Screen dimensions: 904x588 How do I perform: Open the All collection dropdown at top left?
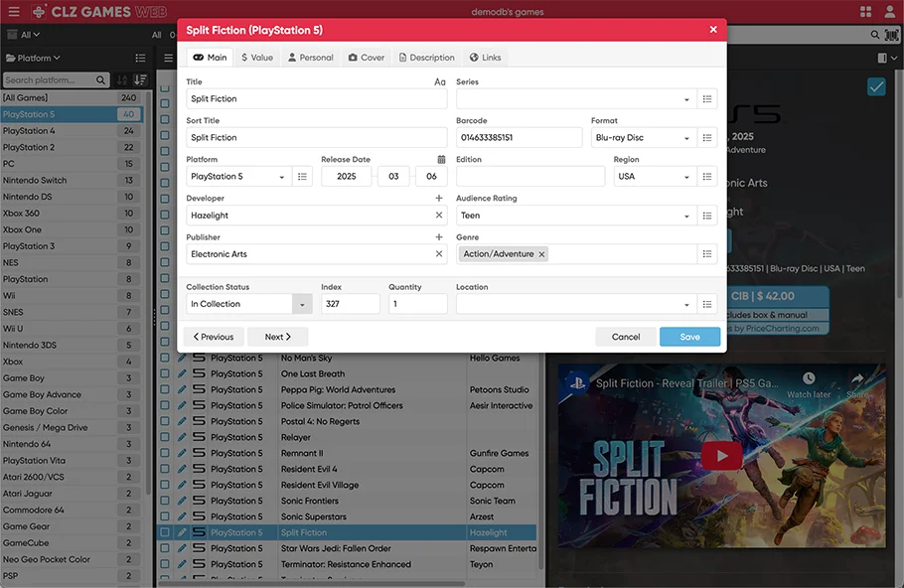coord(24,35)
